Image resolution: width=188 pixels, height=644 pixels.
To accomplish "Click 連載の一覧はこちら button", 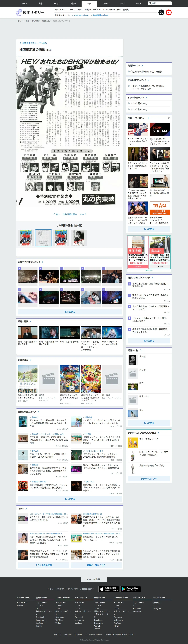I will (x=96, y=565).
